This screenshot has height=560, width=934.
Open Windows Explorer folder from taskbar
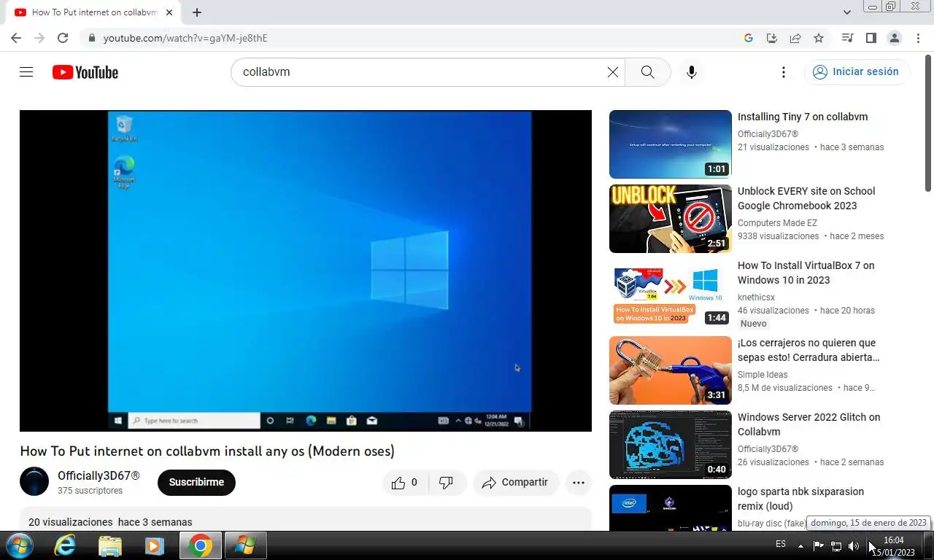(109, 545)
